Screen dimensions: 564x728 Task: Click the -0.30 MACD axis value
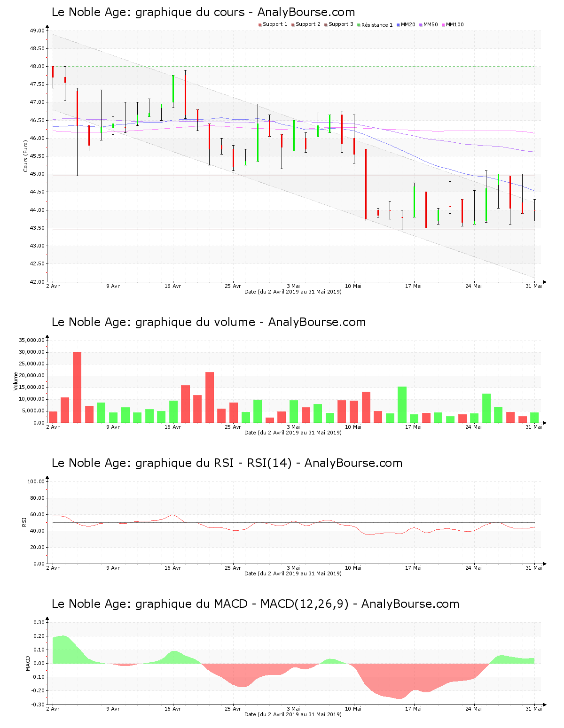pyautogui.click(x=39, y=705)
